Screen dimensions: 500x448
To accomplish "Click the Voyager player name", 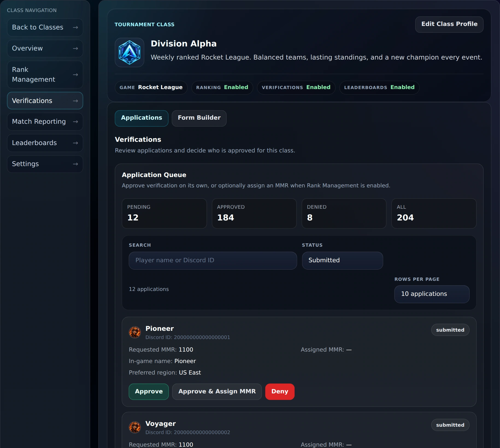I will click(161, 424).
